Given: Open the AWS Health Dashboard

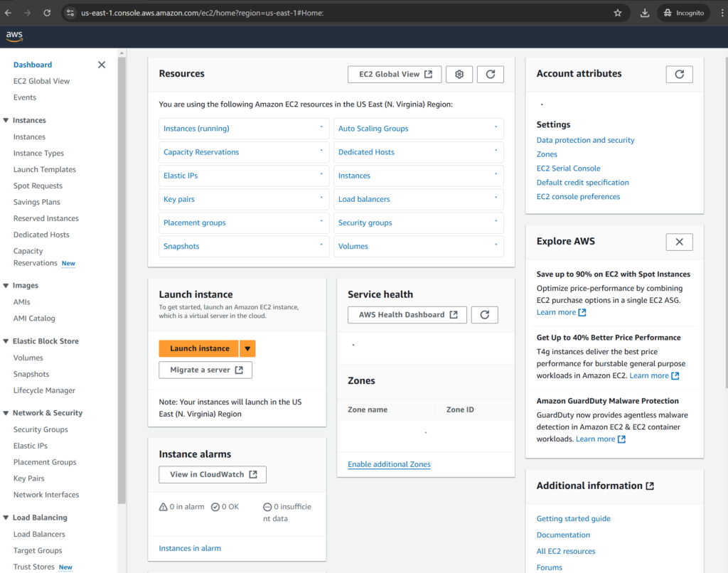Looking at the screenshot, I should pyautogui.click(x=407, y=315).
